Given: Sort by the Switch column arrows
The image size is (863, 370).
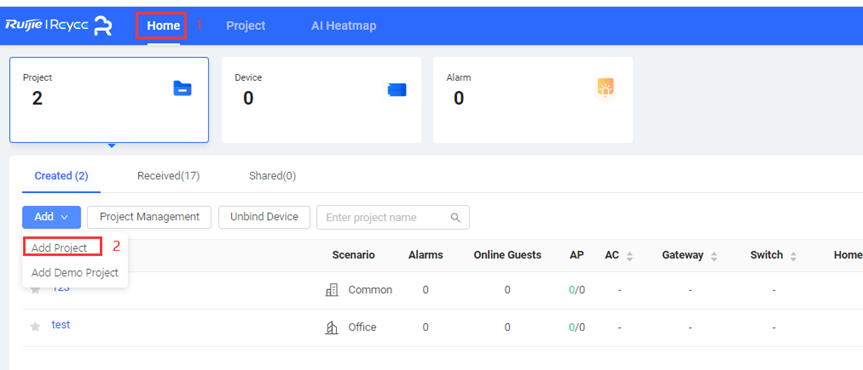Looking at the screenshot, I should pos(793,256).
